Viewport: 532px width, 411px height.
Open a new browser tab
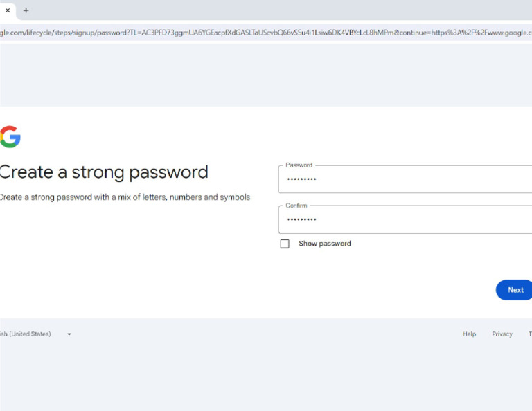[x=26, y=10]
